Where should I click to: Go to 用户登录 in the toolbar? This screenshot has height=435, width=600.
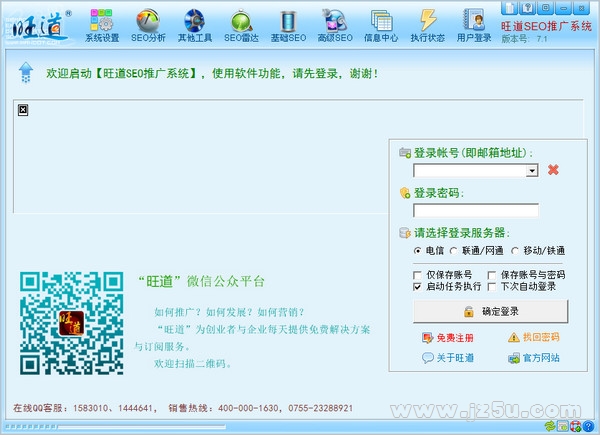click(474, 25)
